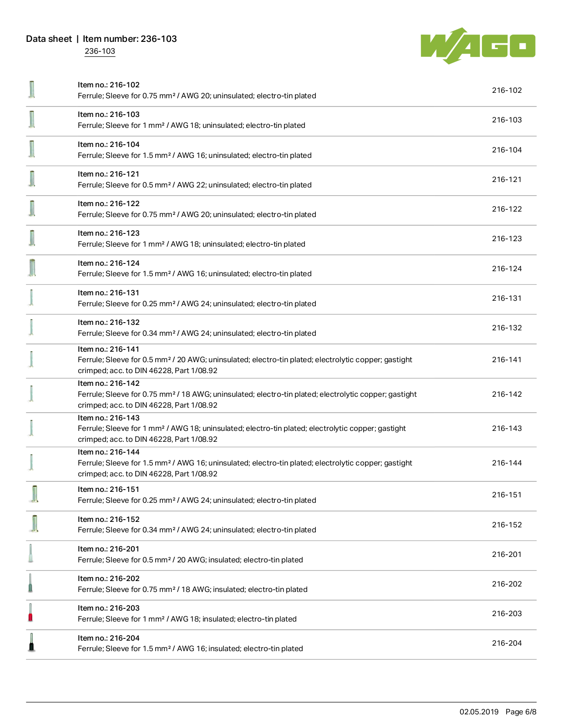The image size is (563, 728).
Task: Open the 216-152 link on right
Action: [507, 525]
